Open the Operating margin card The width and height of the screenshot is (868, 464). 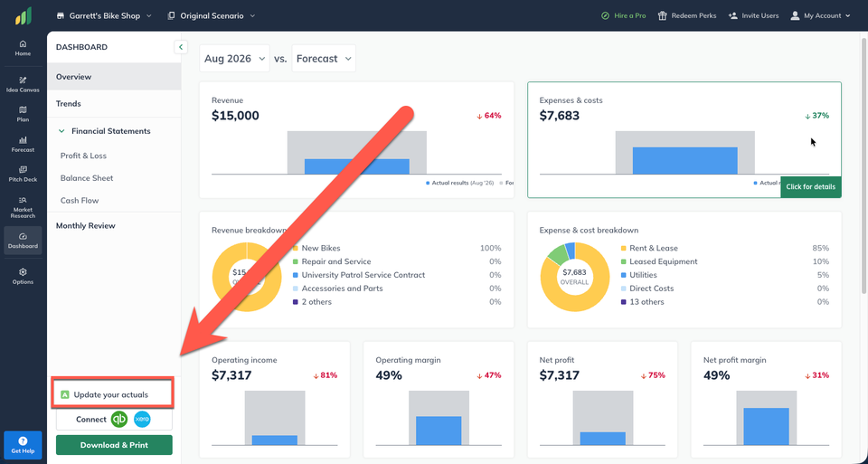point(439,400)
